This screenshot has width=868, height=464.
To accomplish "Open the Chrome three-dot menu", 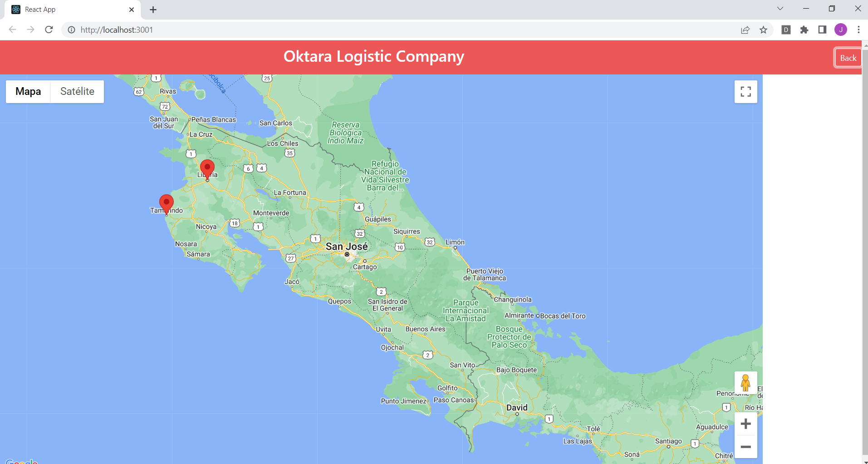I will [858, 30].
